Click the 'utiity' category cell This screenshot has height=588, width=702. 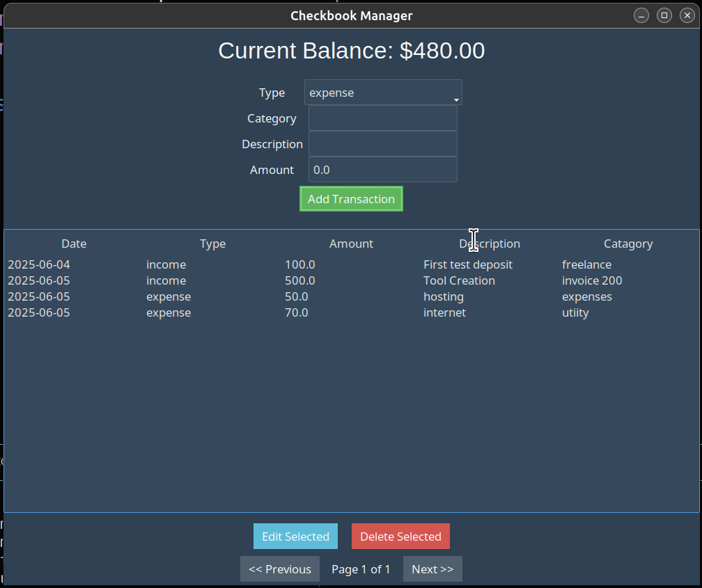pyautogui.click(x=575, y=313)
